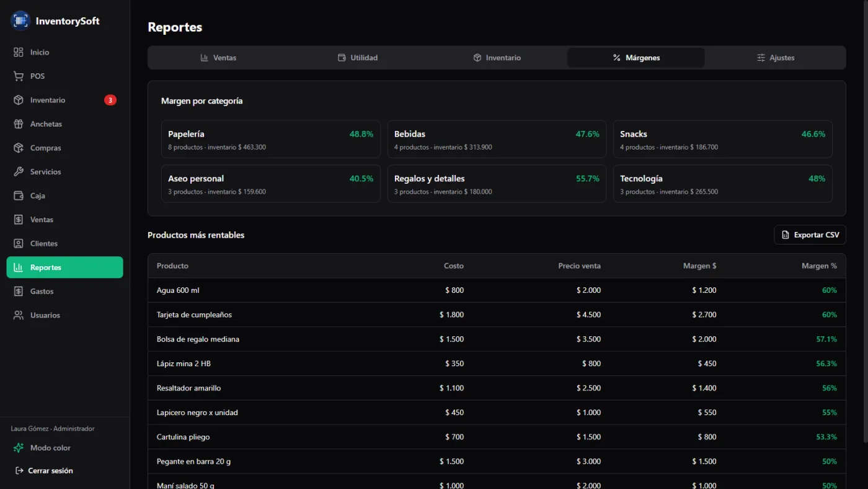The width and height of the screenshot is (868, 489).
Task: Click the Precio venta column header
Action: (x=579, y=266)
